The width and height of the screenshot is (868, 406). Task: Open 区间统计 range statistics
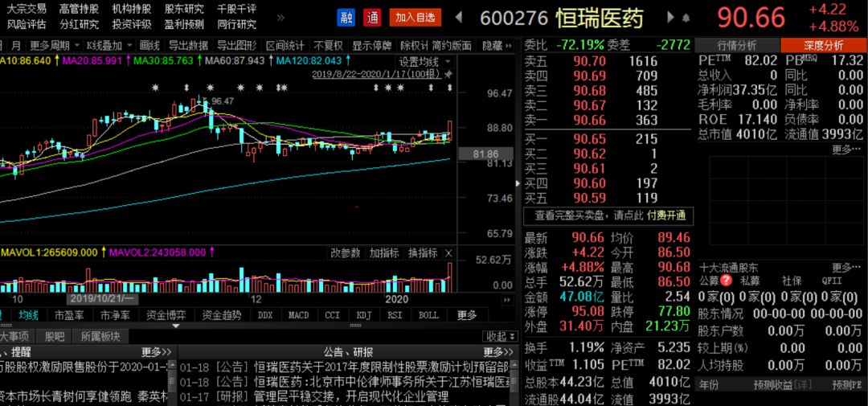coord(285,45)
